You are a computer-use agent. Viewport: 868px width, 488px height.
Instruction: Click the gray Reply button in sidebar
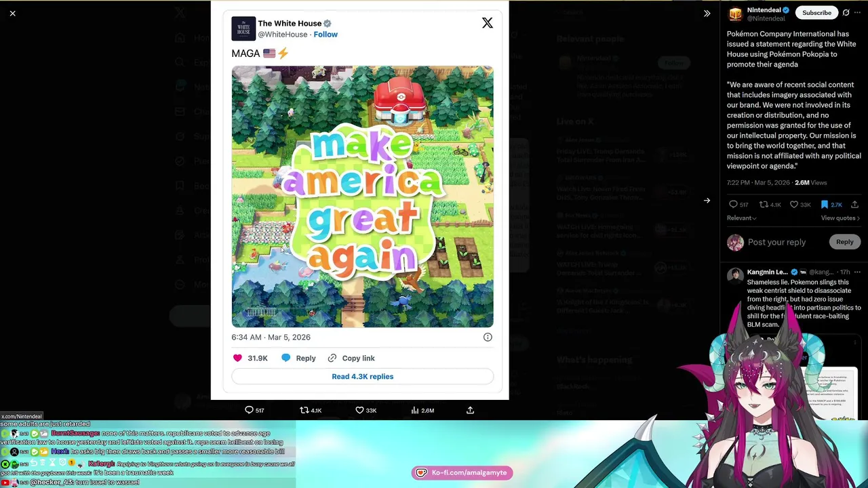[x=844, y=242]
